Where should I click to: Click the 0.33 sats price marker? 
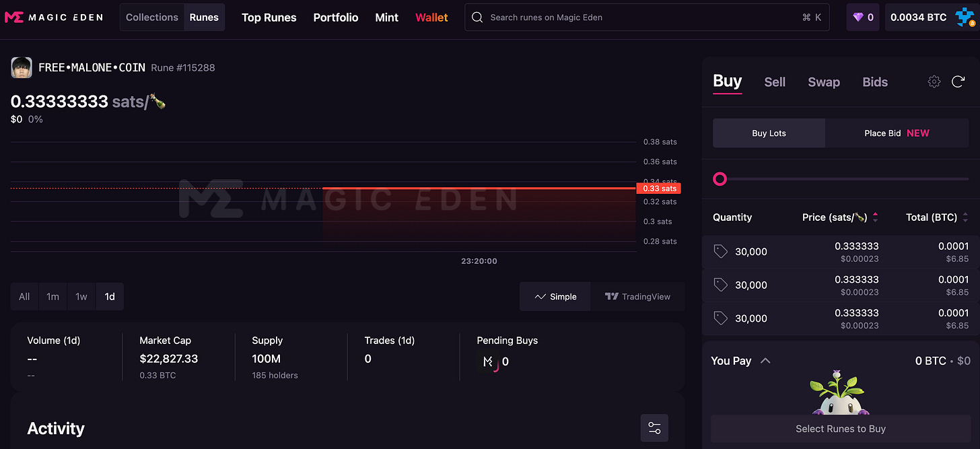(658, 188)
